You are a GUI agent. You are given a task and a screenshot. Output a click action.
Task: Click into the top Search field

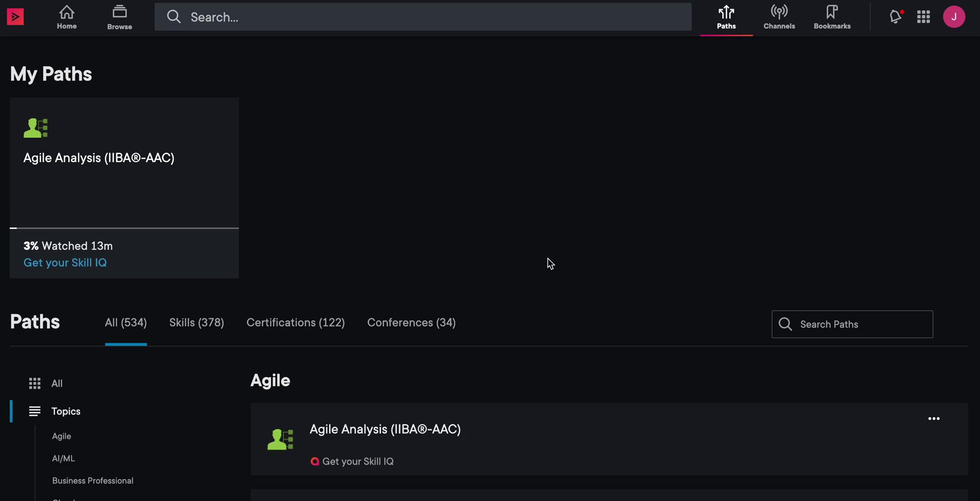coord(423,17)
